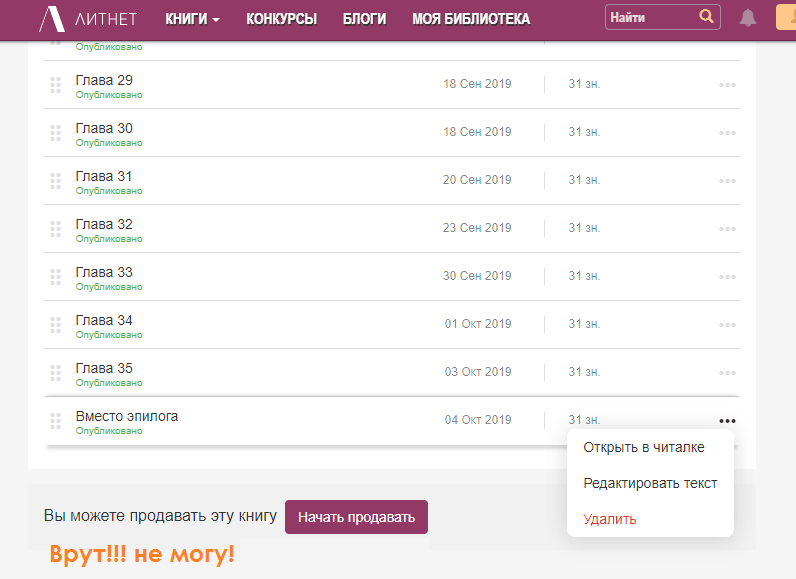The height and width of the screenshot is (579, 796).
Task: Select Редактировать текст in the context menu
Action: [x=650, y=483]
